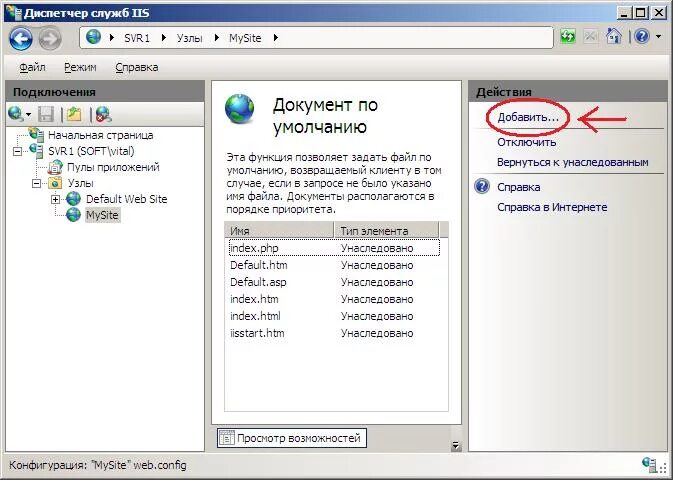Open the Справка link in Действия
This screenshot has width=673, height=480.
(x=518, y=187)
